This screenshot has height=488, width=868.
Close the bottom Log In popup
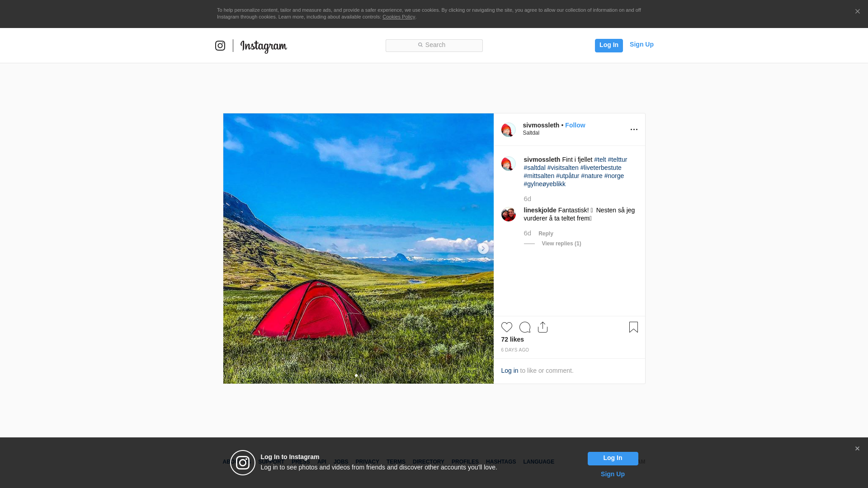click(x=857, y=449)
